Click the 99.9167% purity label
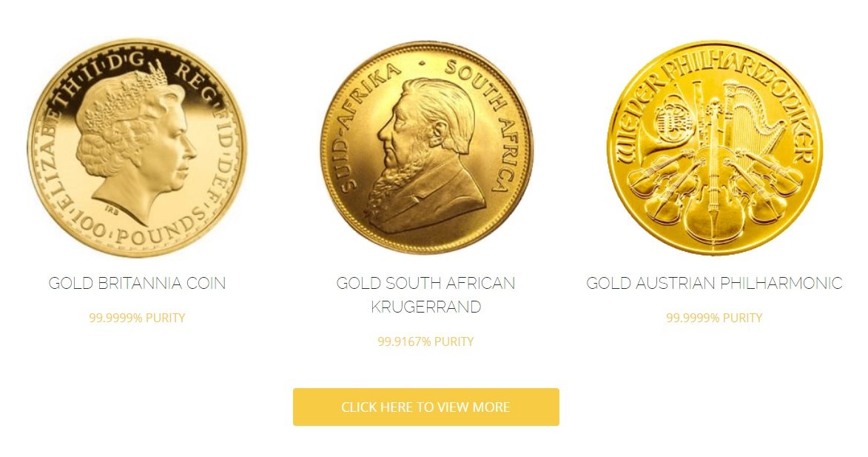868x457 pixels. [425, 341]
